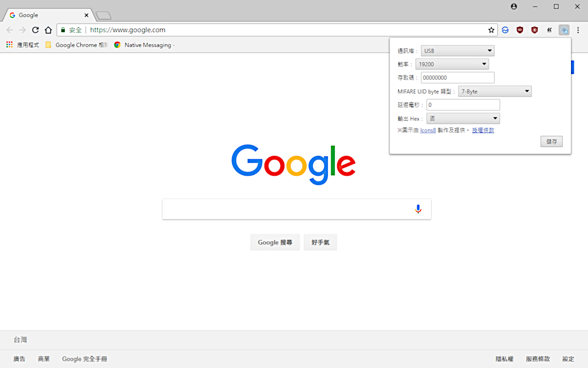The height and width of the screenshot is (368, 588).
Task: Click the Chrome profile avatar icon
Action: (x=514, y=6)
